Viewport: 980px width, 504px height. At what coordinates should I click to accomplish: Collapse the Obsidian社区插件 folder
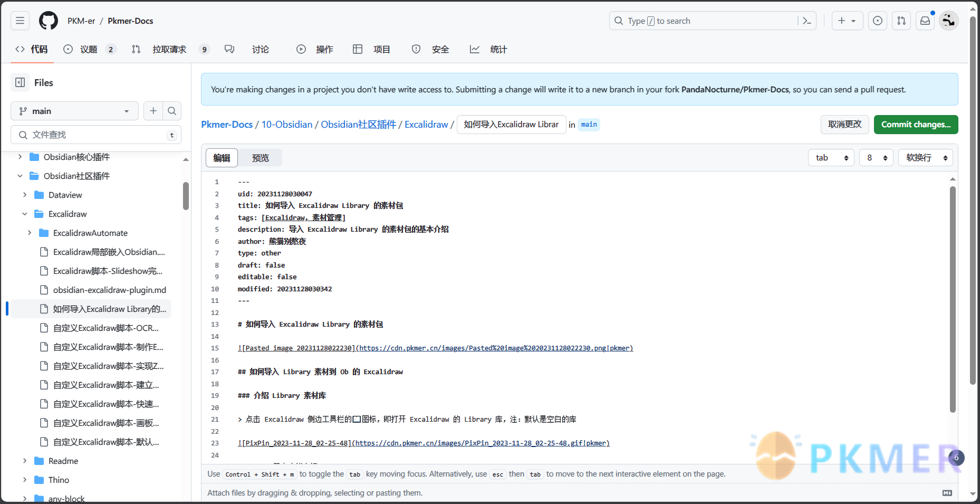(20, 176)
